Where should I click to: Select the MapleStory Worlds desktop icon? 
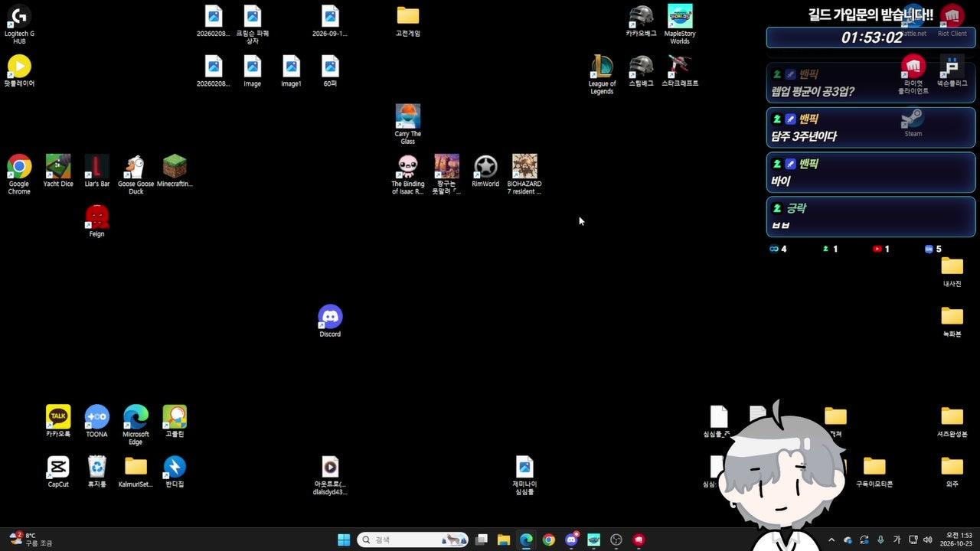(680, 24)
